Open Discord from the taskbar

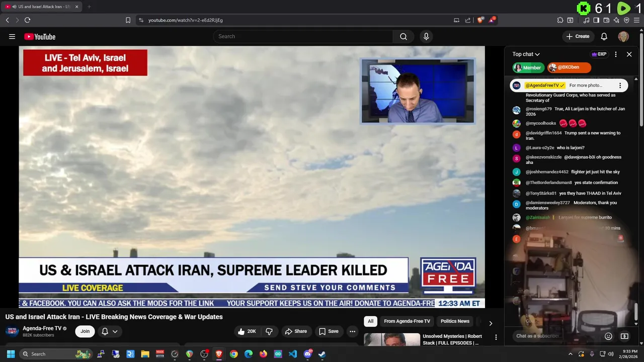[x=307, y=354]
